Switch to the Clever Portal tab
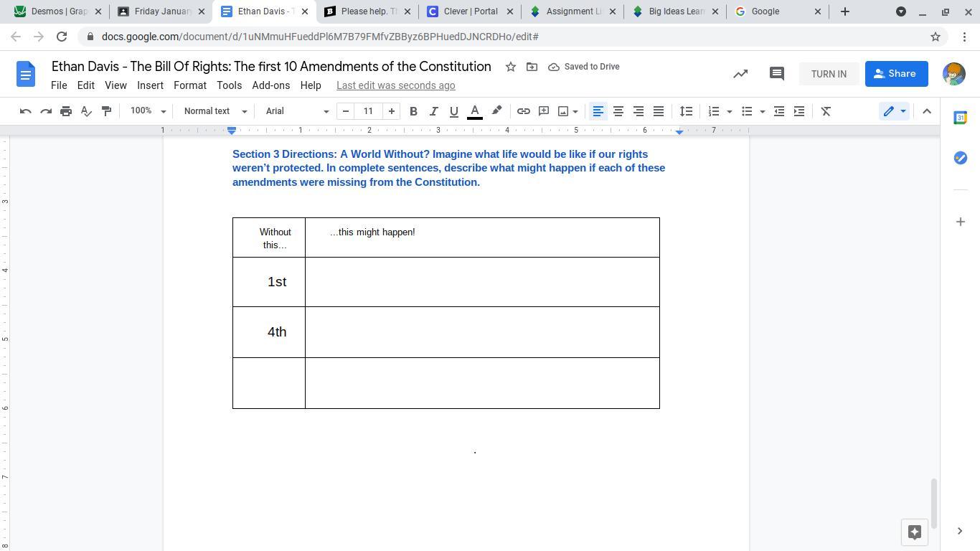The width and height of the screenshot is (980, 551). point(471,11)
